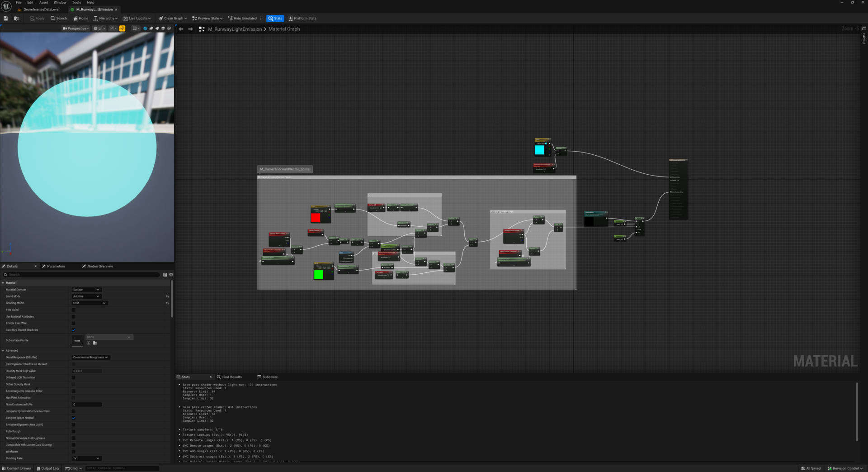Screen dimensions: 868x472
Task: Open the viewport show flags dropdown
Action: click(x=113, y=29)
